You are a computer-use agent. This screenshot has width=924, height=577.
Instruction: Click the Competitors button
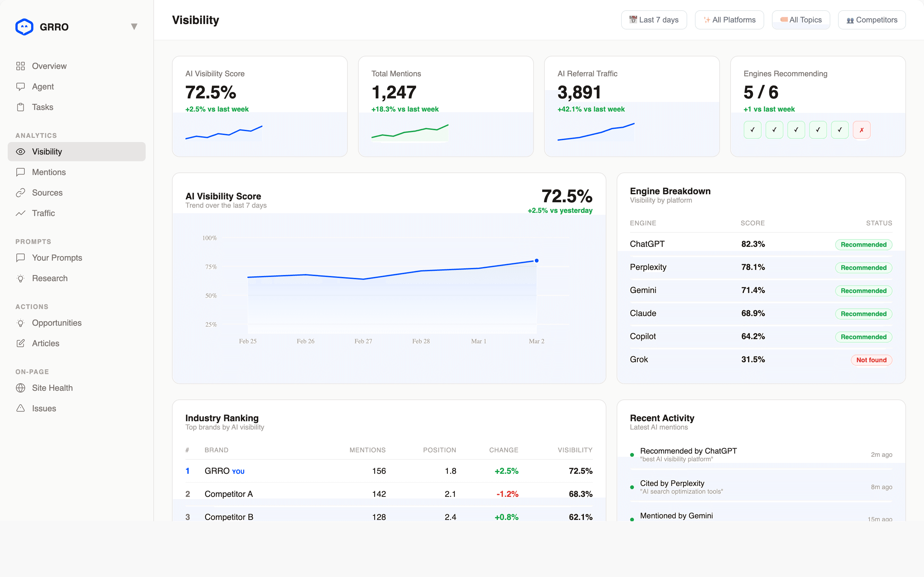coord(872,20)
